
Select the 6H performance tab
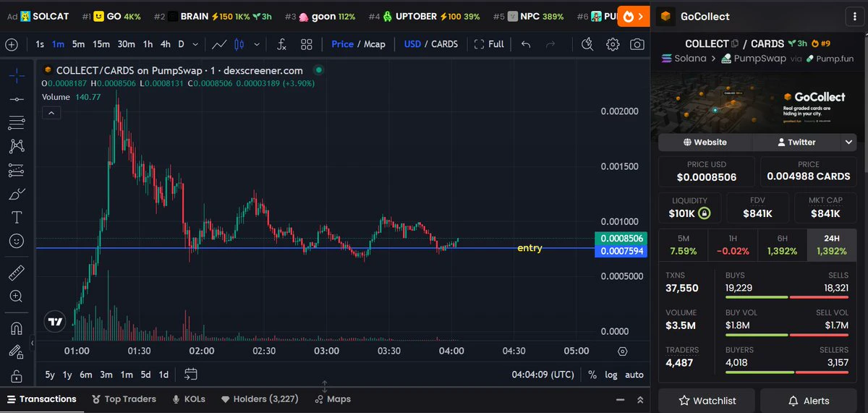[782, 245]
